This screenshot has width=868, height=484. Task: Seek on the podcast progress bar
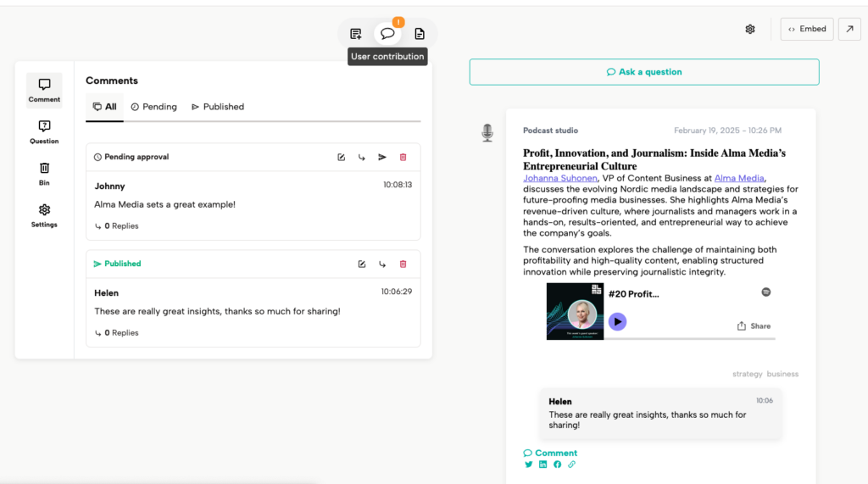689,338
